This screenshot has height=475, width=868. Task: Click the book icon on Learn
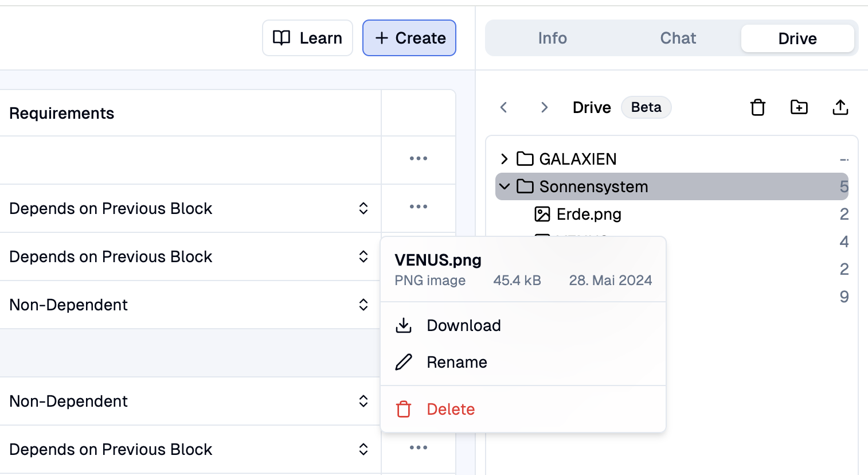click(x=281, y=38)
